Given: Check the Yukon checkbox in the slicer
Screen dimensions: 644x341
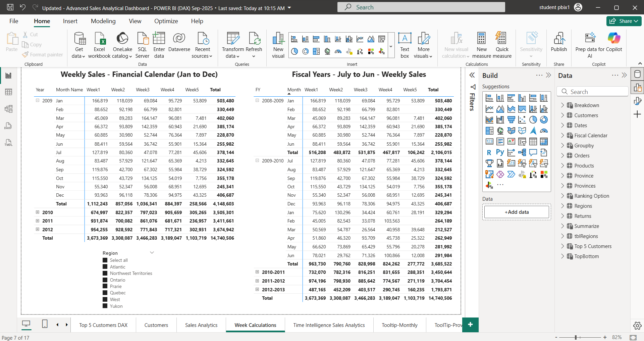Looking at the screenshot, I should point(105,306).
